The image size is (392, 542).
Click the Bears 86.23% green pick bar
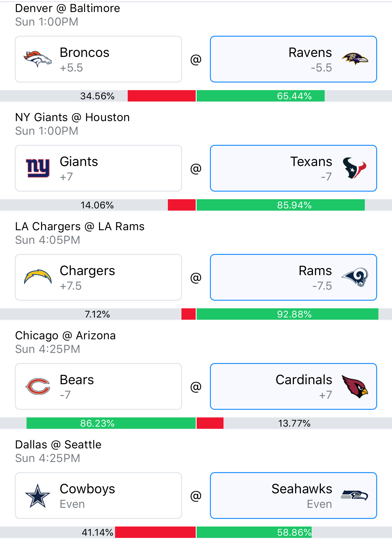(111, 423)
